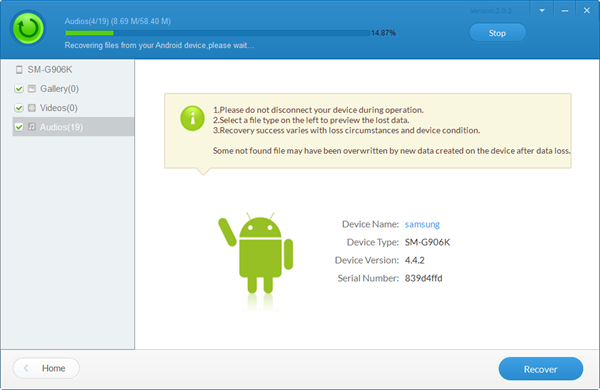Image resolution: width=600 pixels, height=390 pixels.
Task: Click the Audios music note icon
Action: 32,127
